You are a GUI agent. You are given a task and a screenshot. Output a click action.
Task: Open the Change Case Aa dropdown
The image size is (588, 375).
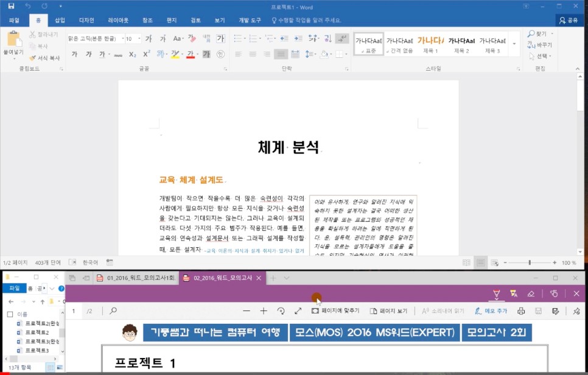click(x=178, y=38)
